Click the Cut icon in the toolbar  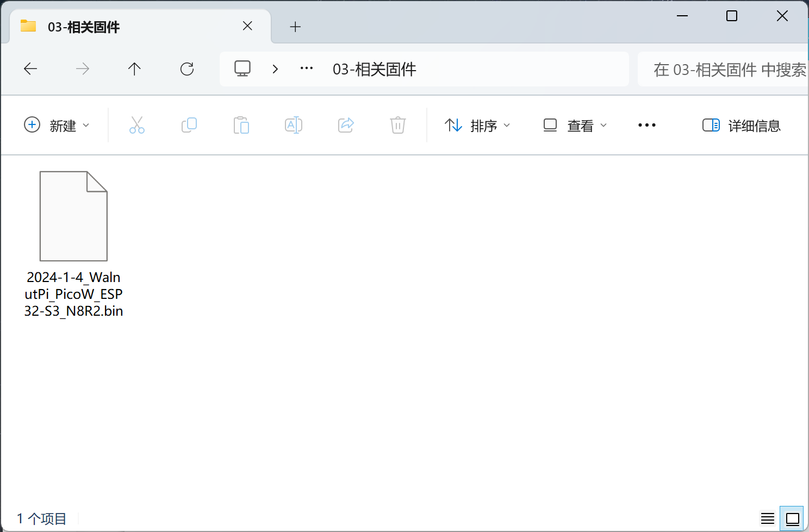coord(136,125)
